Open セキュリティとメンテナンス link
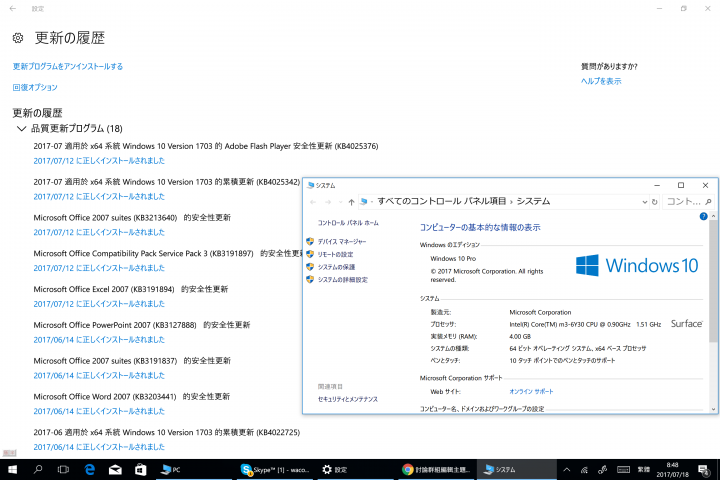The width and height of the screenshot is (720, 480). [348, 400]
